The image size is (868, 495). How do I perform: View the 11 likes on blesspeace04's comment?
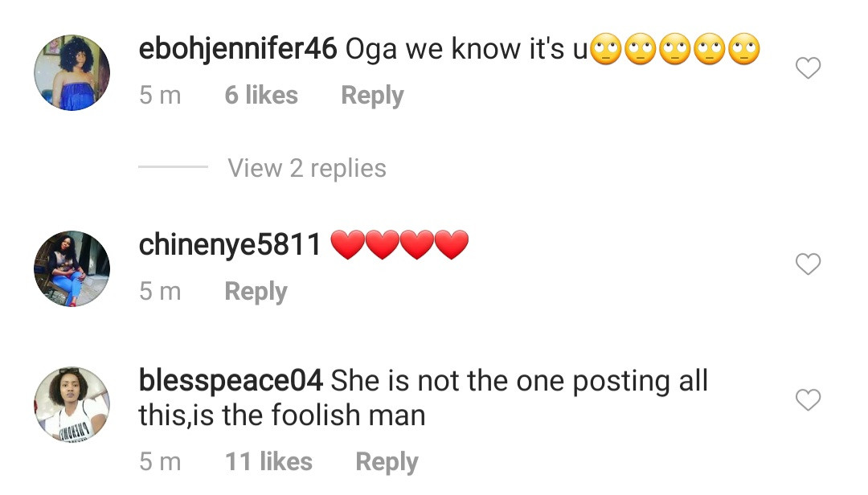268,462
